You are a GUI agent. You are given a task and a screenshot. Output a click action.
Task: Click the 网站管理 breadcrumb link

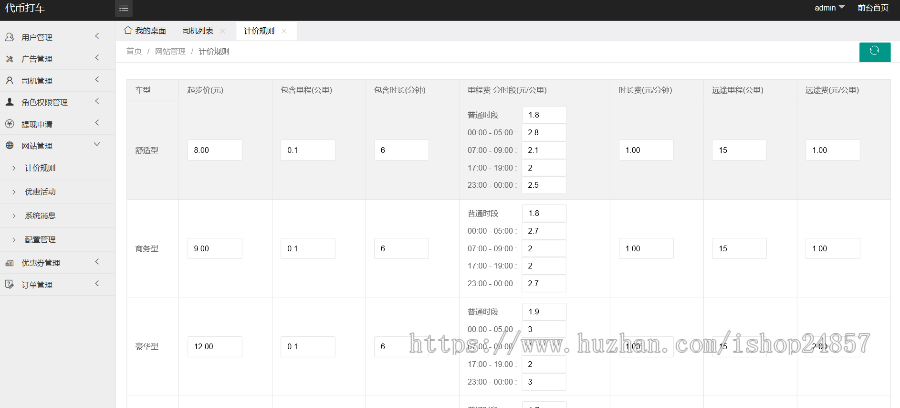170,52
